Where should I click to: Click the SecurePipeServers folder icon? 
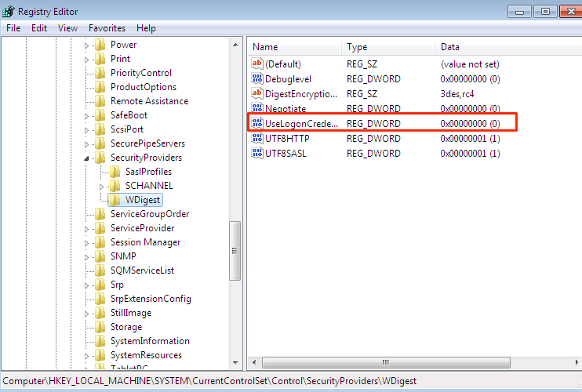tap(100, 143)
